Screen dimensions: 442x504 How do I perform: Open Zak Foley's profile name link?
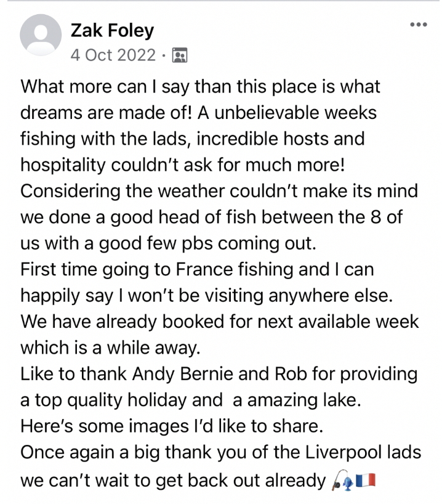(113, 30)
